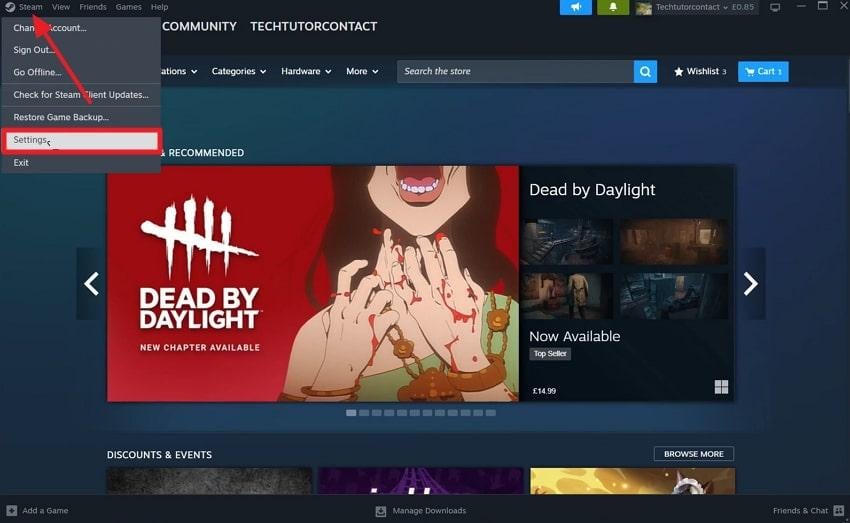The image size is (850, 523).
Task: Click the Add a Game label
Action: [x=45, y=511]
